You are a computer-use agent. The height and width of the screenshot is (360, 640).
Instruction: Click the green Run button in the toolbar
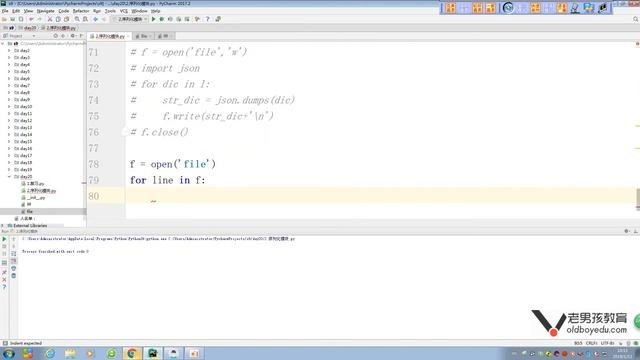click(153, 19)
